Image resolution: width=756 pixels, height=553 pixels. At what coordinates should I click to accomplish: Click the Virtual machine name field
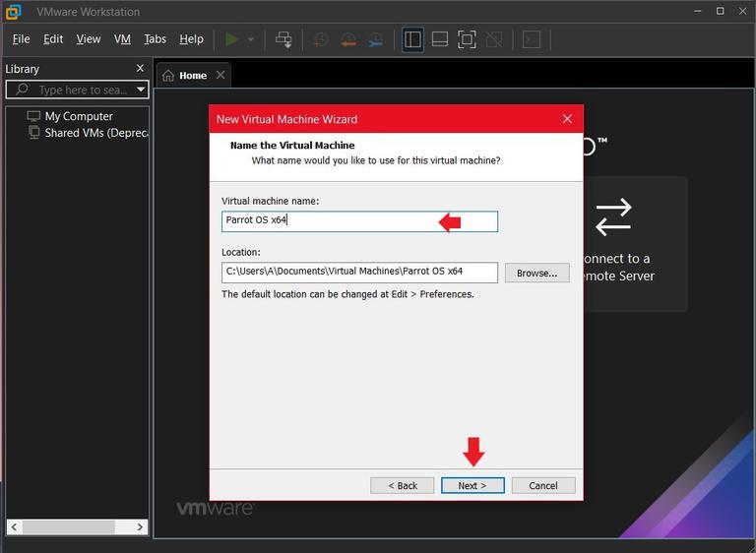tap(359, 221)
